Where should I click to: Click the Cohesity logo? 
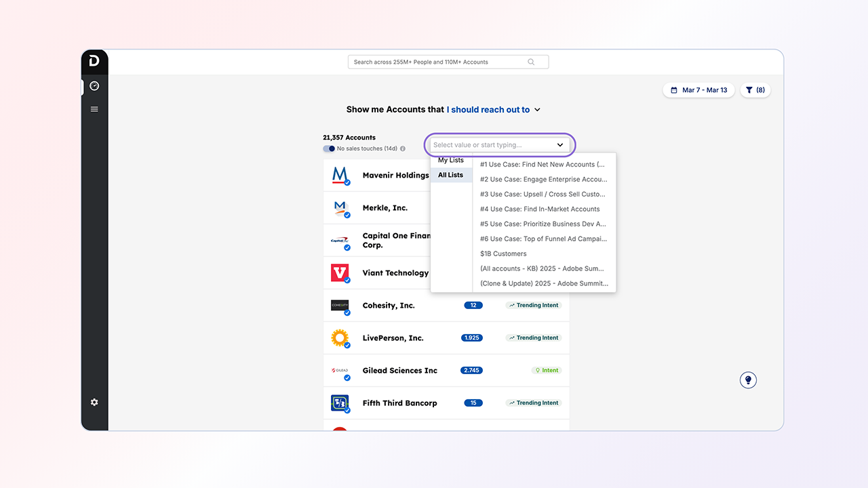point(340,306)
